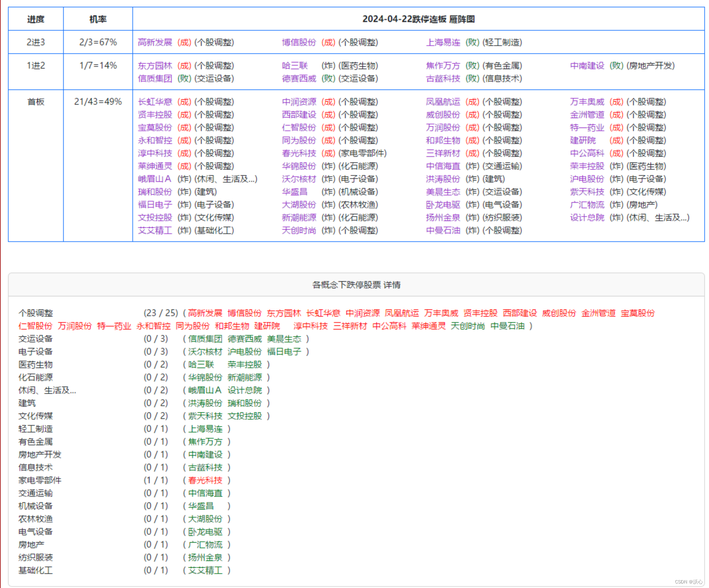The width and height of the screenshot is (709, 588).
Task: Open 德赛西威 link in the 1进2 row
Action: point(299,78)
